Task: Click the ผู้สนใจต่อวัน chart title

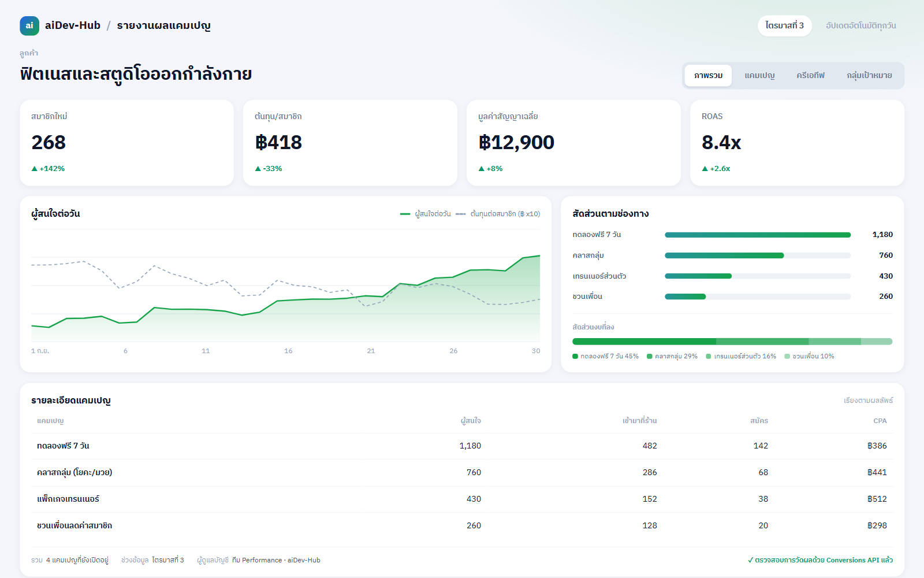Action: [55, 214]
